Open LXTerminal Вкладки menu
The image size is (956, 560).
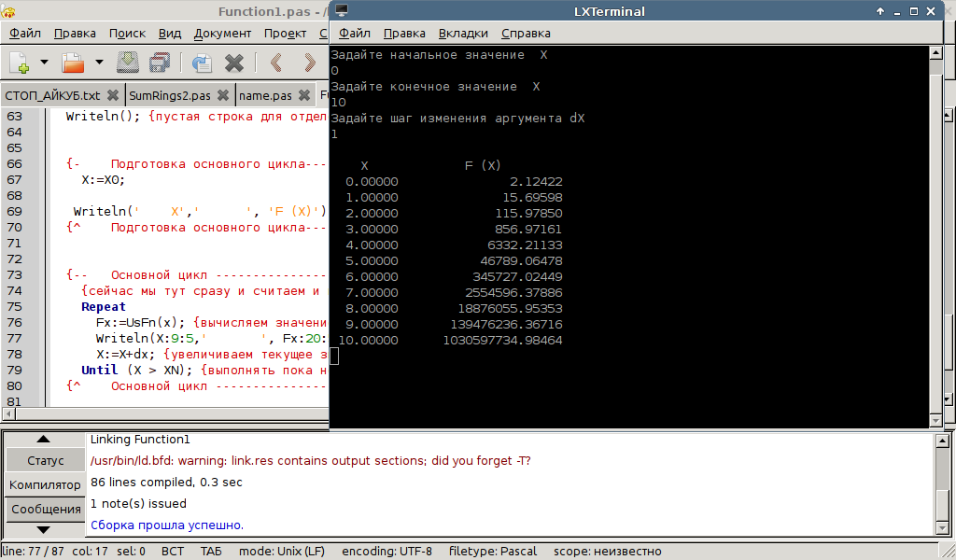(463, 34)
